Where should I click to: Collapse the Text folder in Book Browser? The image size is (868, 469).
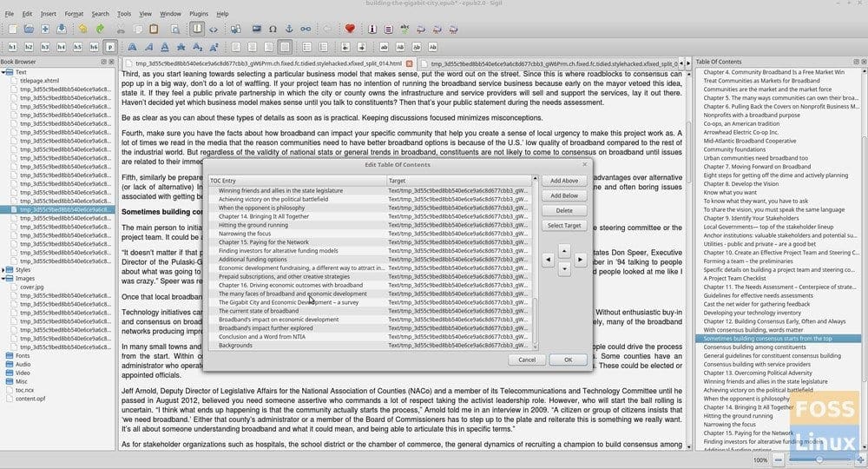point(3,72)
